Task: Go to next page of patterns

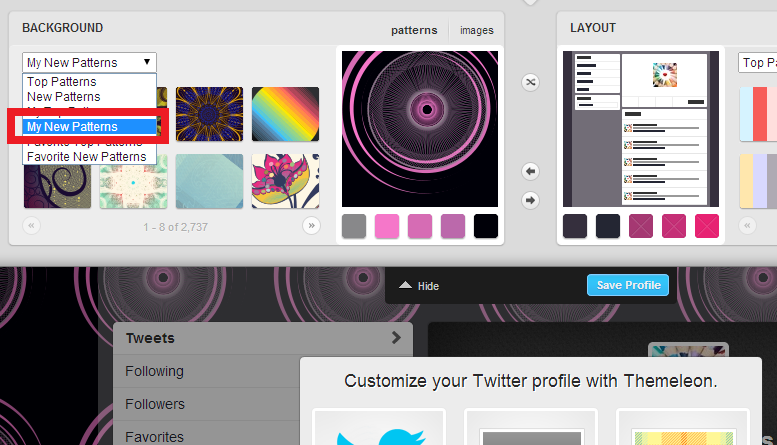Action: point(312,226)
